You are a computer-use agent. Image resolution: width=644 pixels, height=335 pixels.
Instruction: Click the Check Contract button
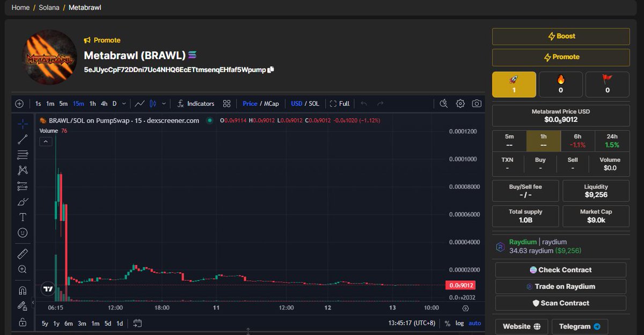(561, 270)
